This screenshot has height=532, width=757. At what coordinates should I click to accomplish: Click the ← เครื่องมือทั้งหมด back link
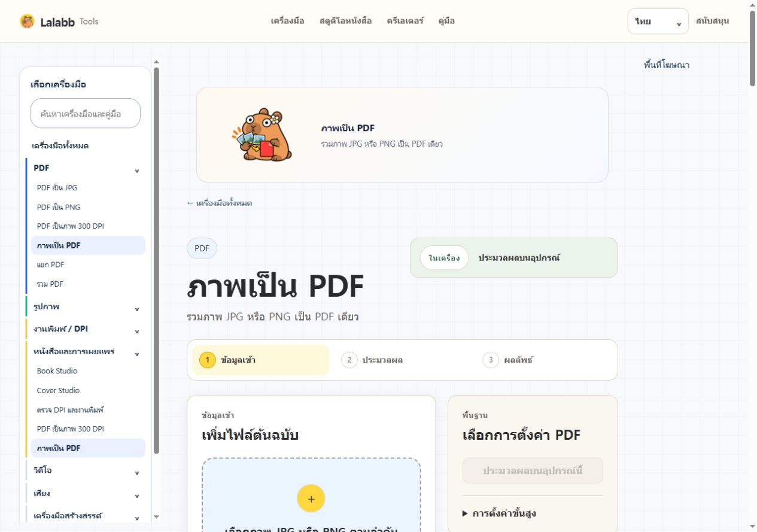pyautogui.click(x=219, y=203)
